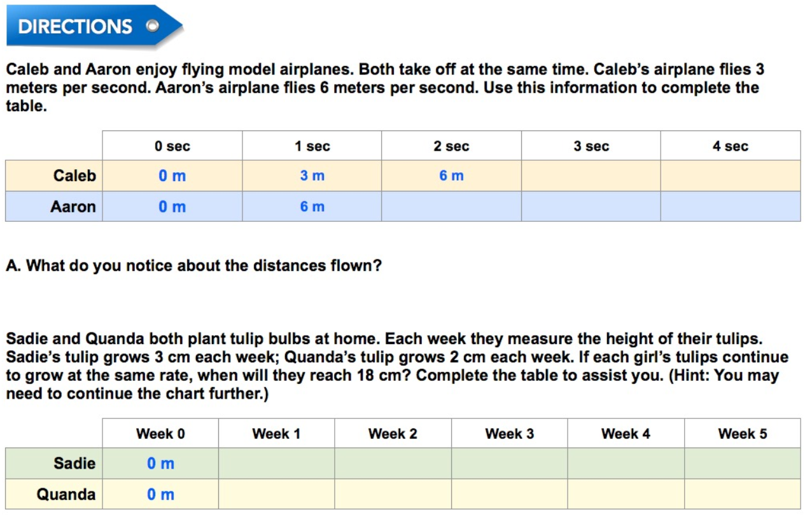
Task: Click the 4 sec column header
Action: point(730,146)
